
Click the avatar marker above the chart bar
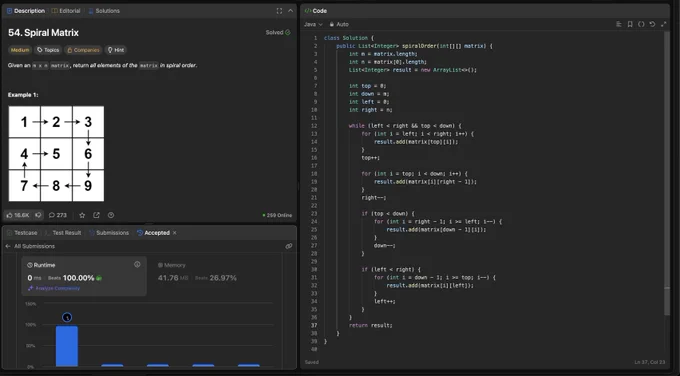67,317
